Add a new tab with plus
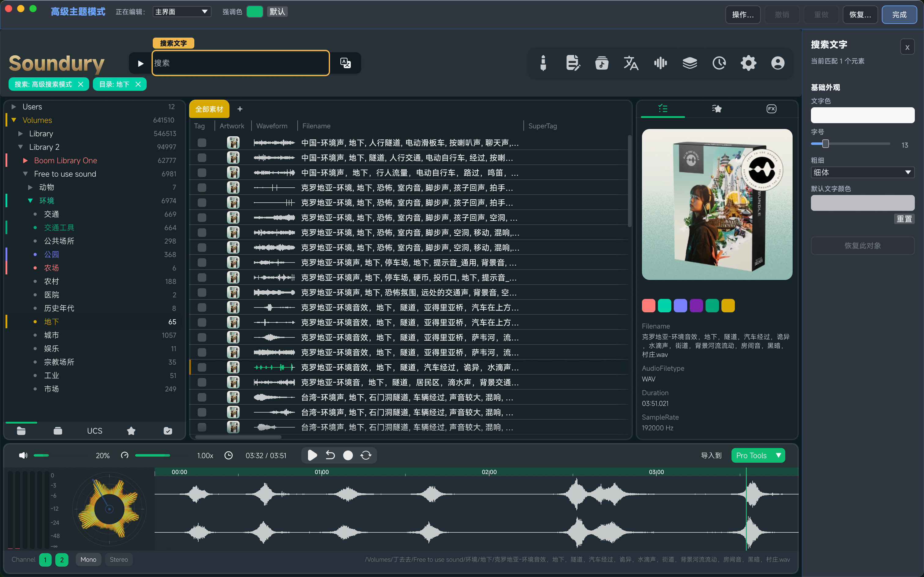 point(240,109)
